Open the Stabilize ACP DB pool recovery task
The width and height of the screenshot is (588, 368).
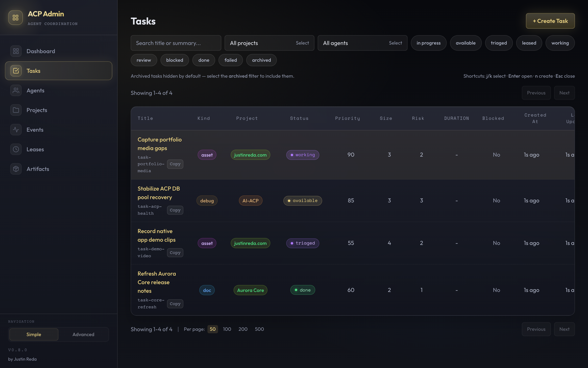159,193
